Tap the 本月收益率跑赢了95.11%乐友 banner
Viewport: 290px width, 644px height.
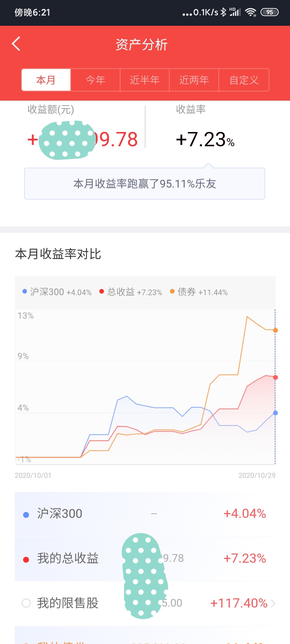145,184
